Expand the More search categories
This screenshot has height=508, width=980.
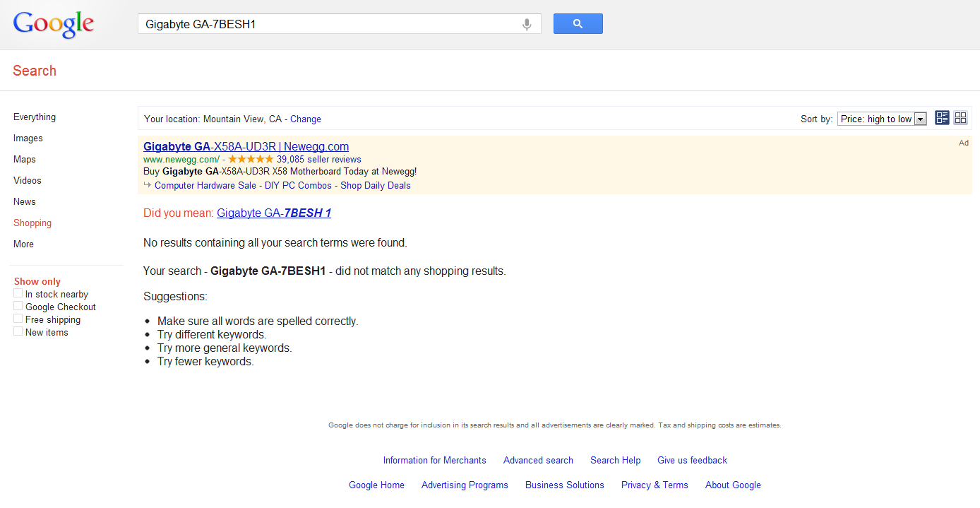click(23, 244)
